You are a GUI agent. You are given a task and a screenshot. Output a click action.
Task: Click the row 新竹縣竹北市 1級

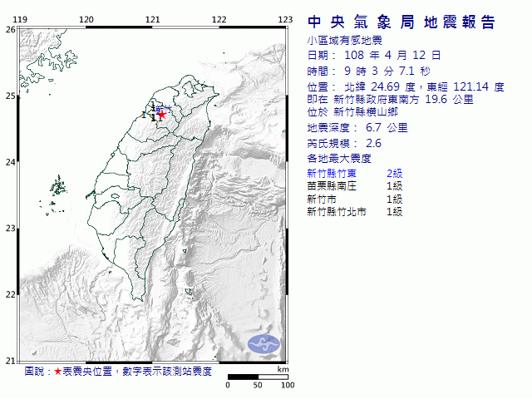(355, 212)
